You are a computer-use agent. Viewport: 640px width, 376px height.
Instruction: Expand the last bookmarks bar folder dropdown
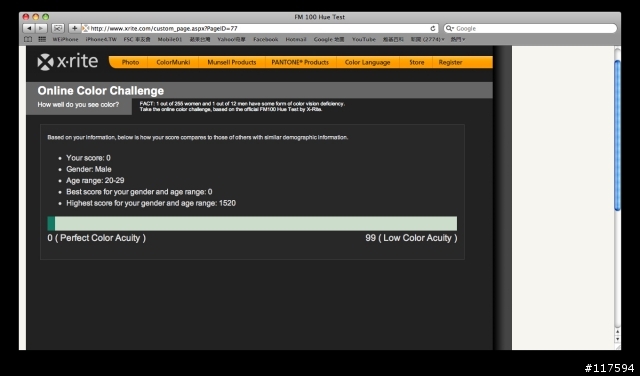tap(458, 40)
